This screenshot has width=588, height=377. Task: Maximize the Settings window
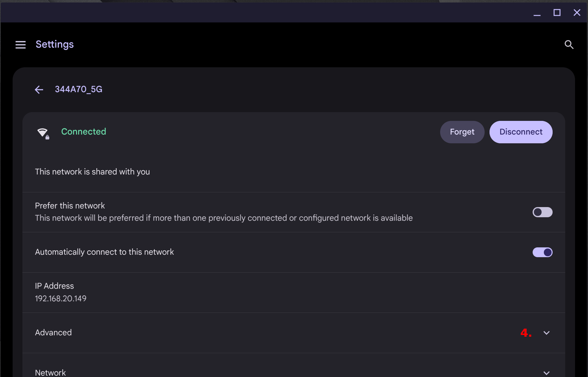click(557, 13)
